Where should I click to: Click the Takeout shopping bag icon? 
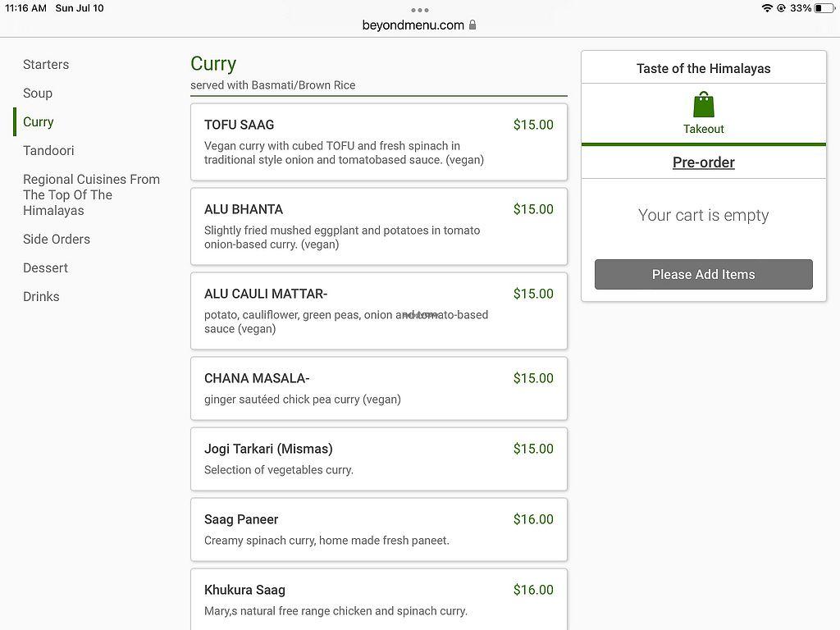703,106
